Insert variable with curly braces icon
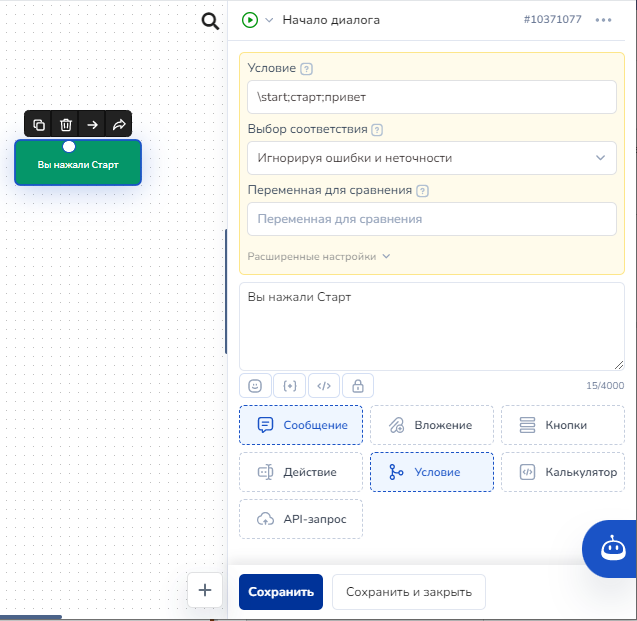637x621 pixels. [289, 385]
